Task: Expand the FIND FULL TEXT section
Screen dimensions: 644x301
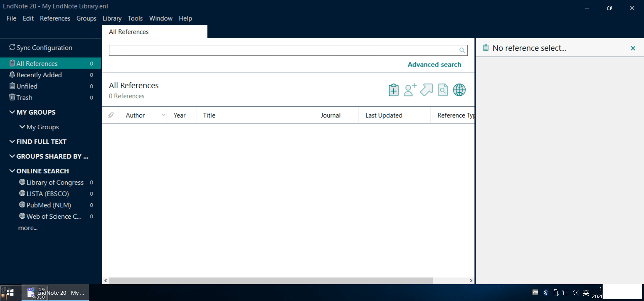Action: (12, 142)
